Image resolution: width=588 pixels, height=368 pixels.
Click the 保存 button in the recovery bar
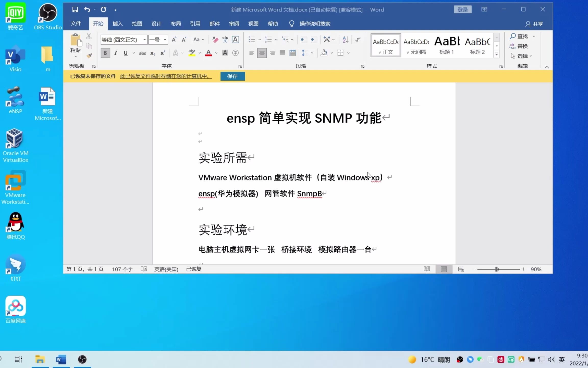click(x=232, y=76)
